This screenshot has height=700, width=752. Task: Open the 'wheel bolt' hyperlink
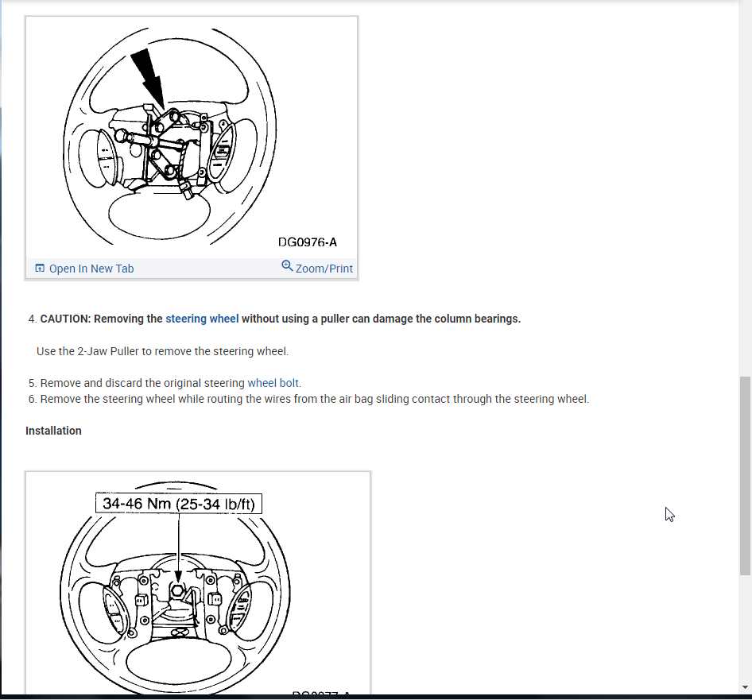[x=273, y=383]
